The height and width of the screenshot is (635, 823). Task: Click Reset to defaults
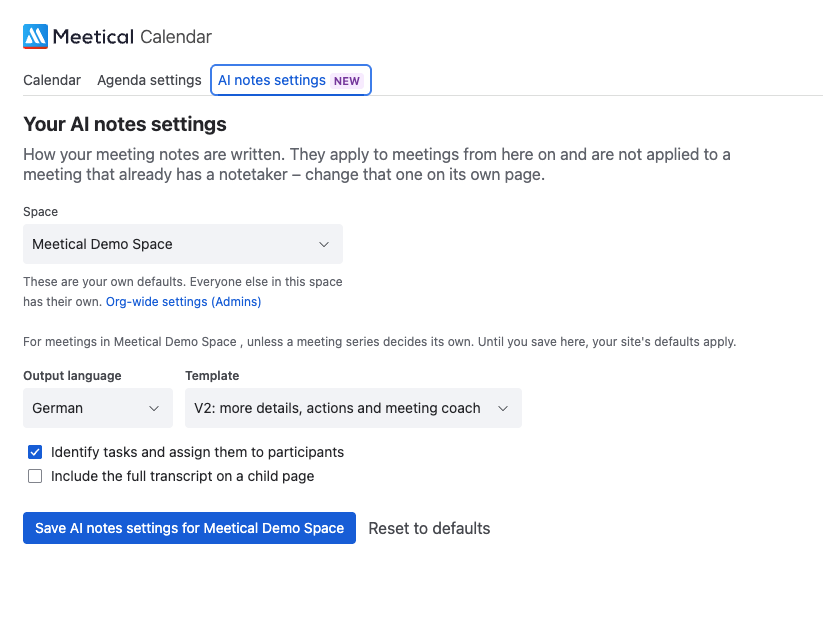point(429,528)
